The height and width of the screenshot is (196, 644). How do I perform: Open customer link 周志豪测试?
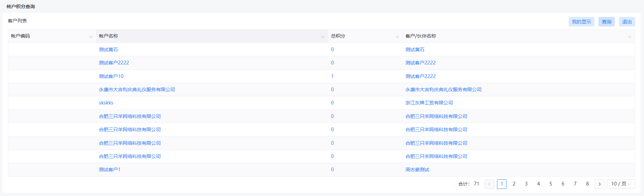coord(417,170)
